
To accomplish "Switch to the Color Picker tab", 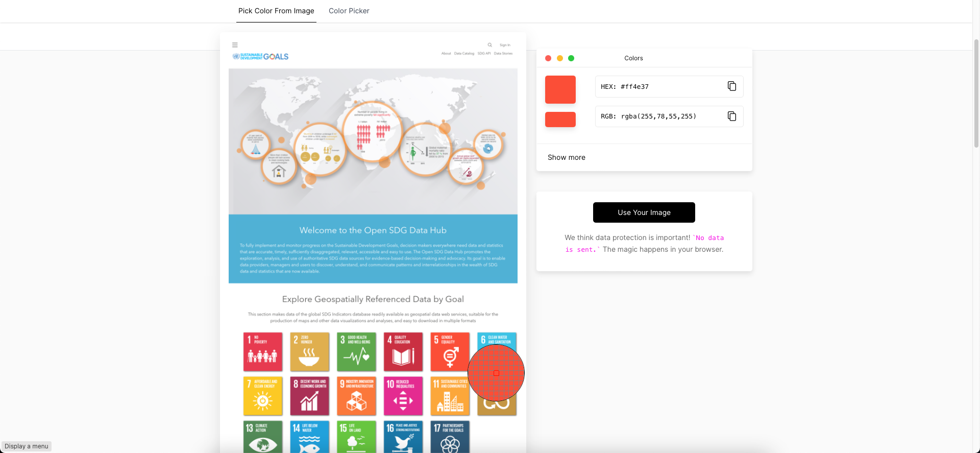I will [x=349, y=11].
